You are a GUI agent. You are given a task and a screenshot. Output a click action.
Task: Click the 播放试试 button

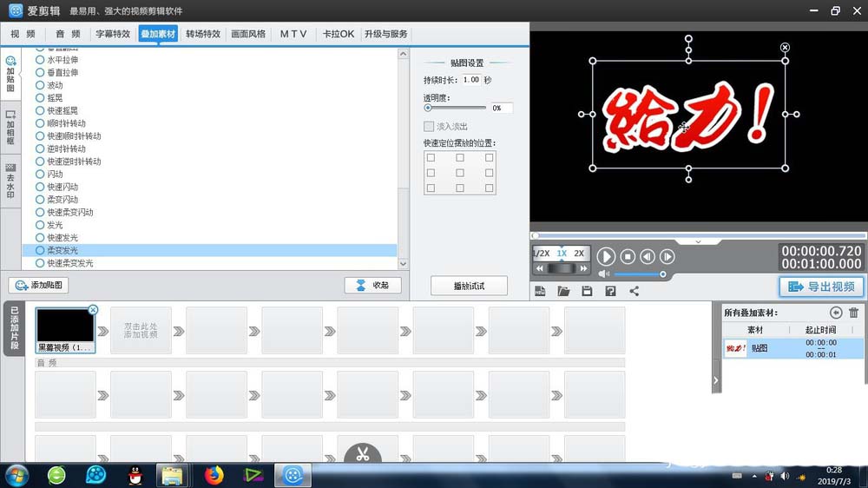coord(469,286)
